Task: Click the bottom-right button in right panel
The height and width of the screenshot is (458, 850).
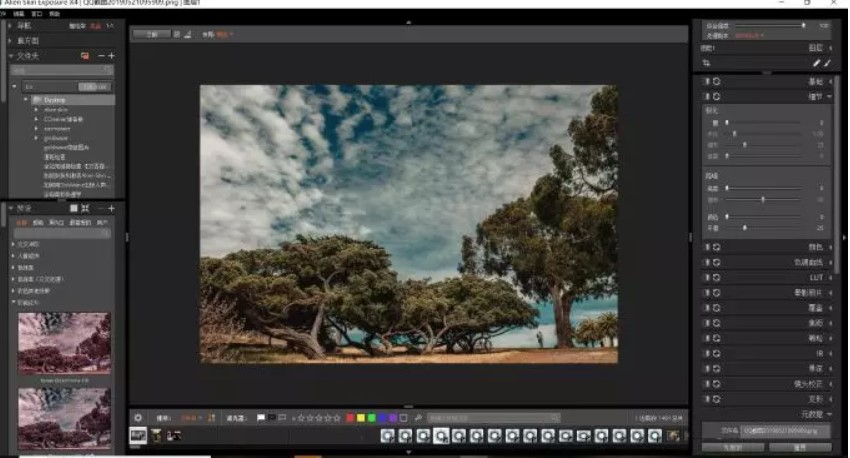Action: 800,447
